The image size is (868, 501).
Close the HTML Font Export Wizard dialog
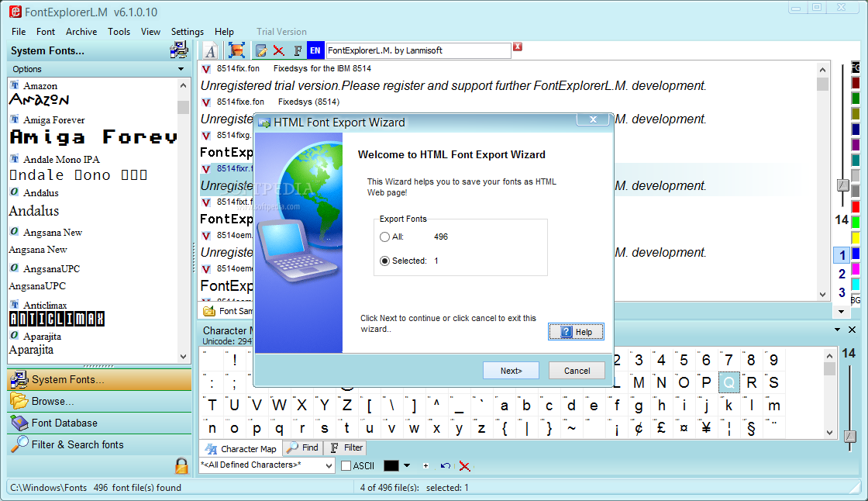[593, 119]
